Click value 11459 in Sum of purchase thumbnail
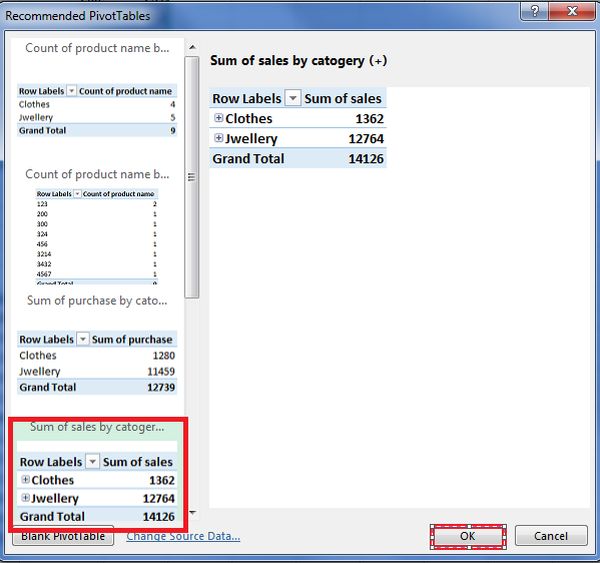 pyautogui.click(x=161, y=371)
